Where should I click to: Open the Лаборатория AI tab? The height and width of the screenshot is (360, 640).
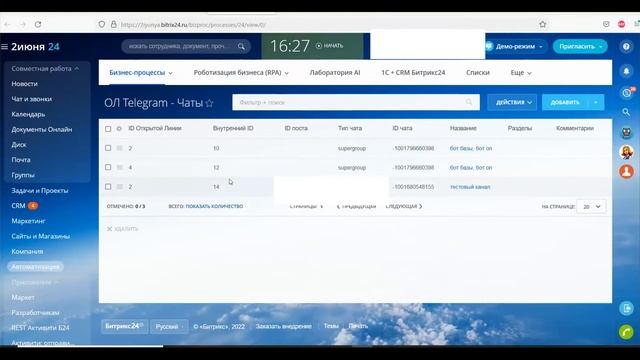335,73
